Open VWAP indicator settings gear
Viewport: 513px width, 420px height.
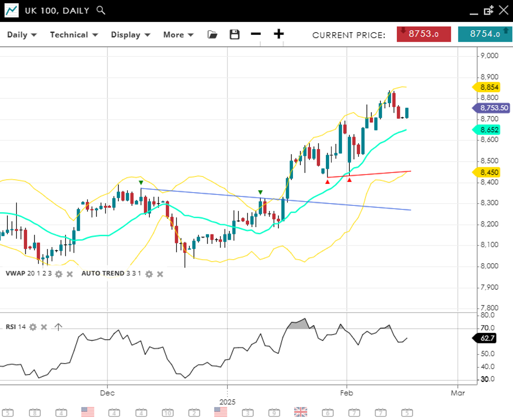tap(59, 274)
